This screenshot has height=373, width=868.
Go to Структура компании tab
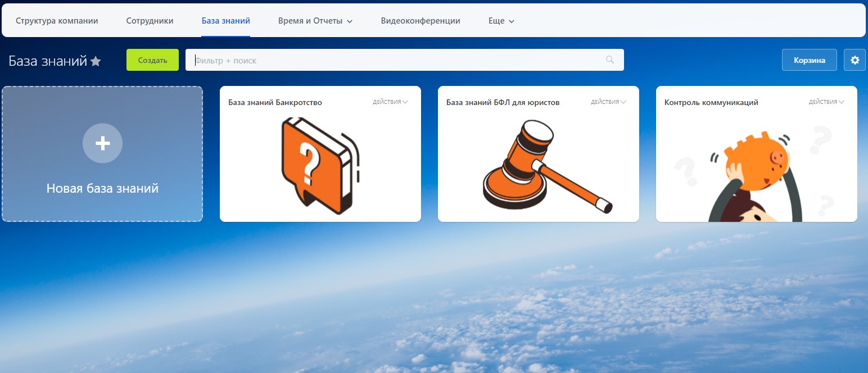57,21
